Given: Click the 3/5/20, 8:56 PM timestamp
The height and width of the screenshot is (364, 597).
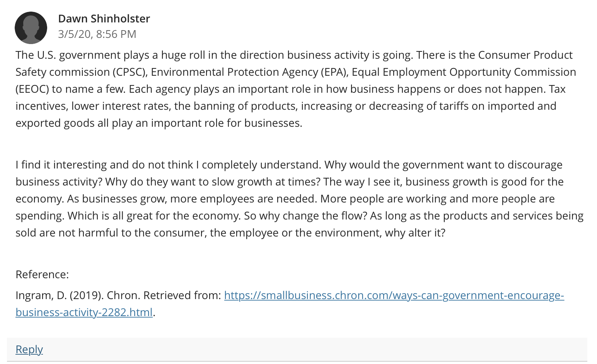Looking at the screenshot, I should (x=97, y=34).
